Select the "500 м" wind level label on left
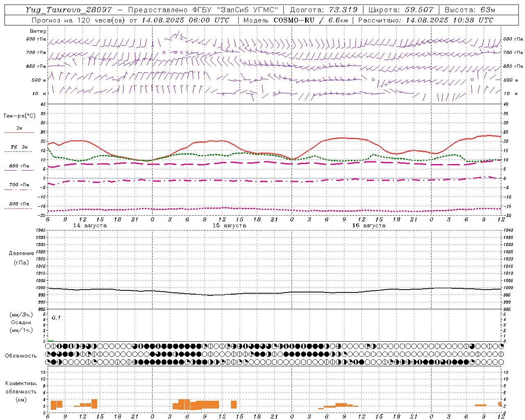The width and height of the screenshot is (525, 420). [39, 80]
